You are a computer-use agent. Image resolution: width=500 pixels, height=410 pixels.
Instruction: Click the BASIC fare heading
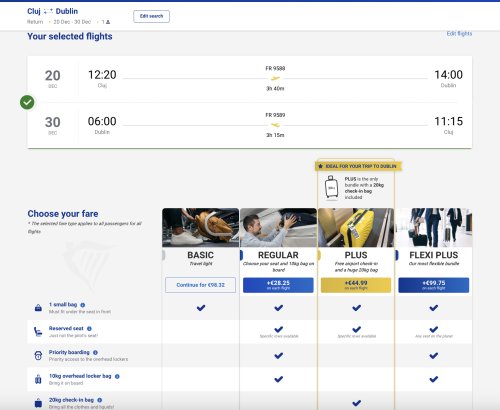(200, 255)
